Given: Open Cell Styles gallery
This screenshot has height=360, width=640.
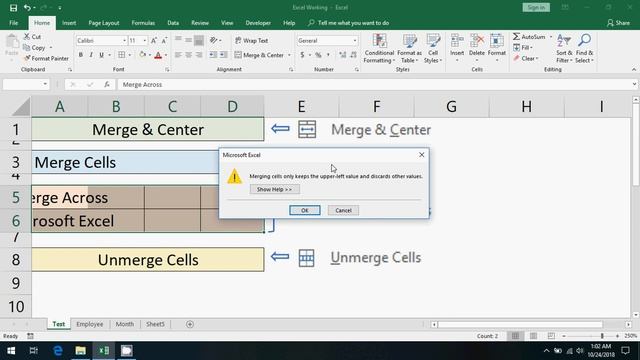Looking at the screenshot, I should [x=433, y=49].
